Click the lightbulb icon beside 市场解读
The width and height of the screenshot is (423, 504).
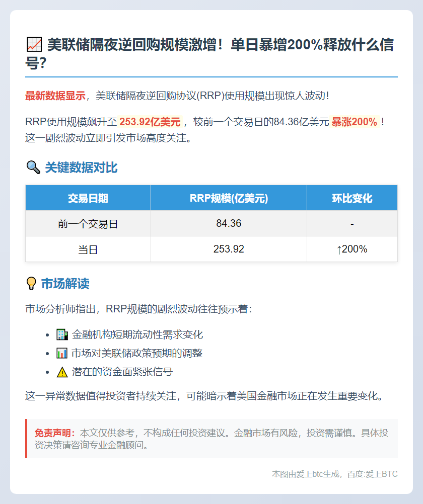click(x=32, y=284)
